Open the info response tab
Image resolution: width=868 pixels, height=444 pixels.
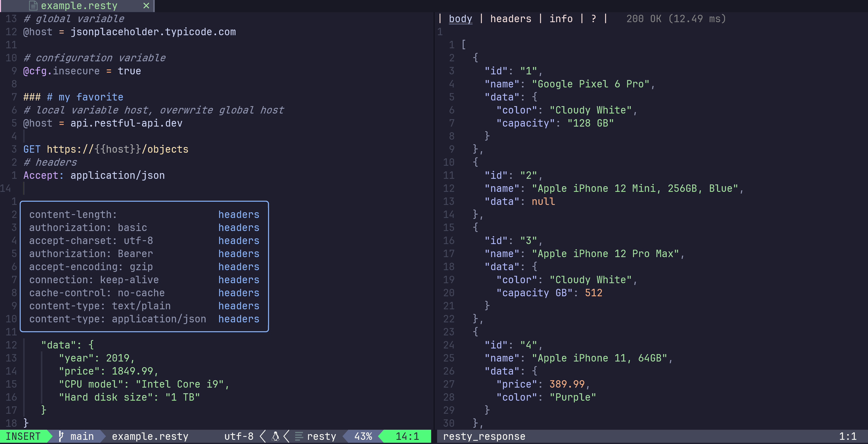point(561,19)
